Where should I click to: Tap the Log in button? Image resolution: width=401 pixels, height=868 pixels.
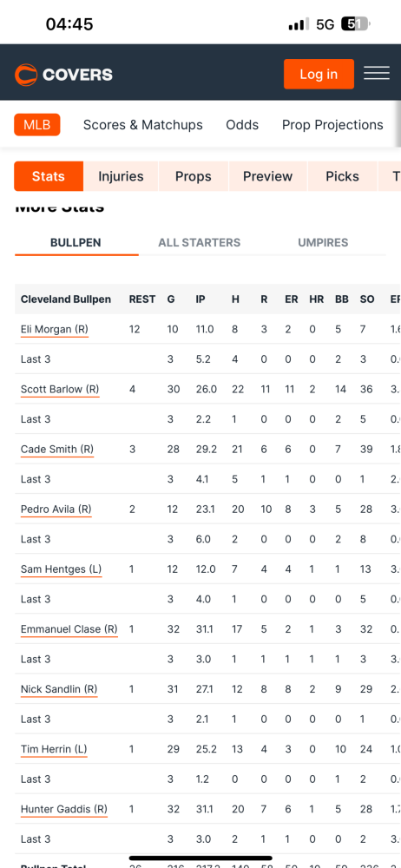pos(319,74)
